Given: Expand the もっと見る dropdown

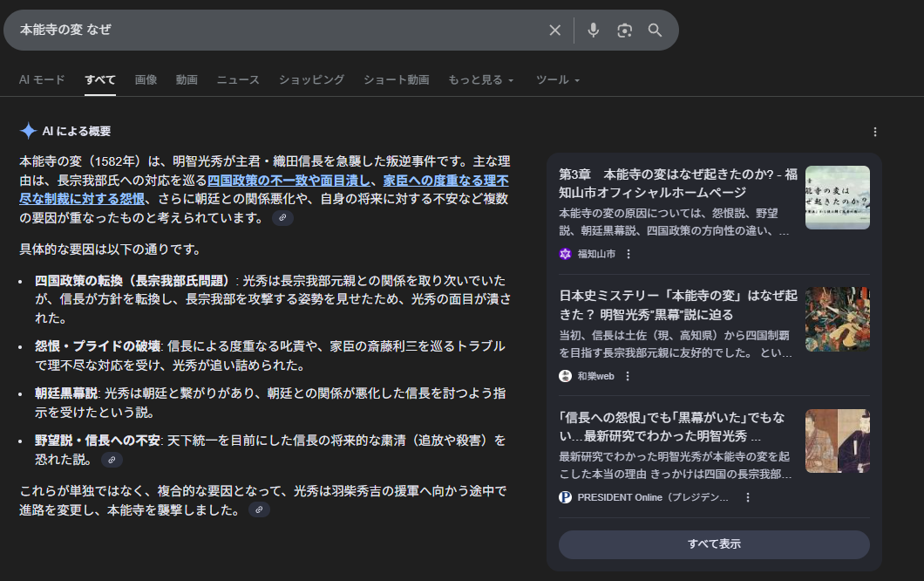Looking at the screenshot, I should [x=481, y=79].
